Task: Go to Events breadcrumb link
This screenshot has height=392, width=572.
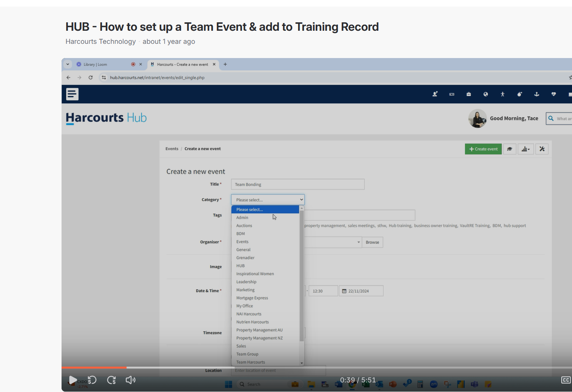Action: pyautogui.click(x=172, y=149)
